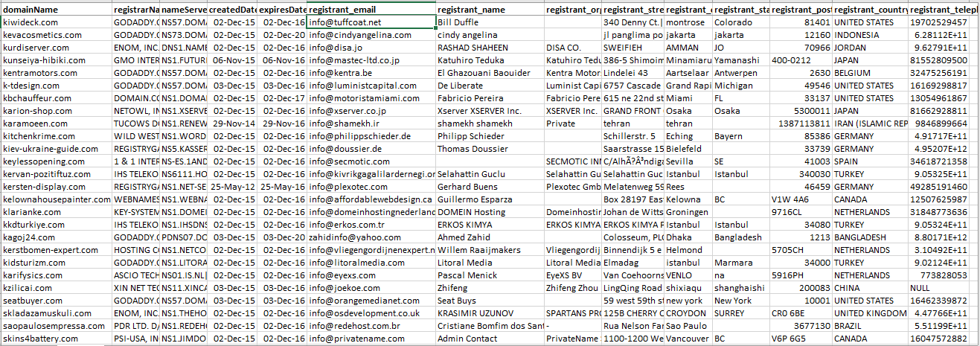
Task: Click cell karifysics.com
Action: click(x=57, y=275)
